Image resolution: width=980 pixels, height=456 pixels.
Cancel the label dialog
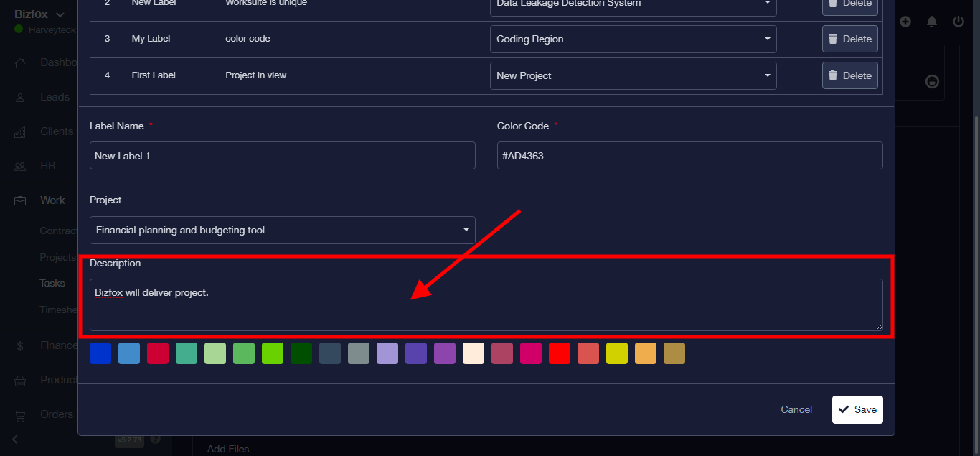pos(796,409)
